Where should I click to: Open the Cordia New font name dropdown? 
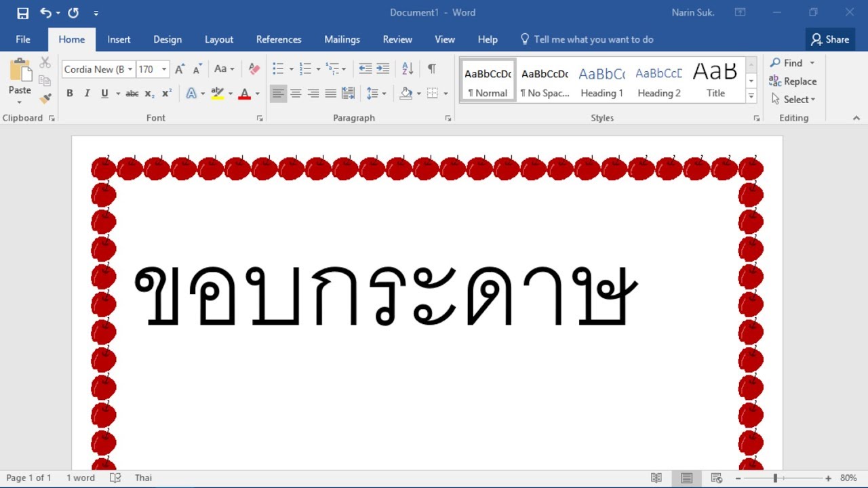pos(130,69)
